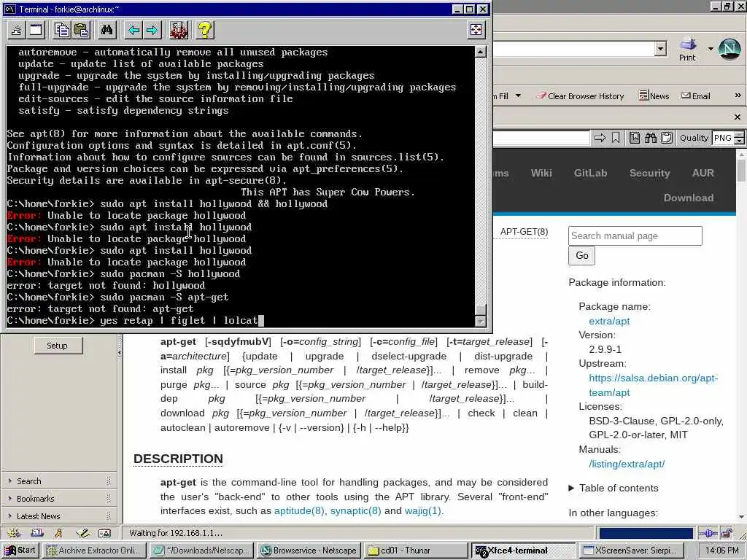Open the Download tab on Arch site
This screenshot has height=560, width=747.
(689, 198)
